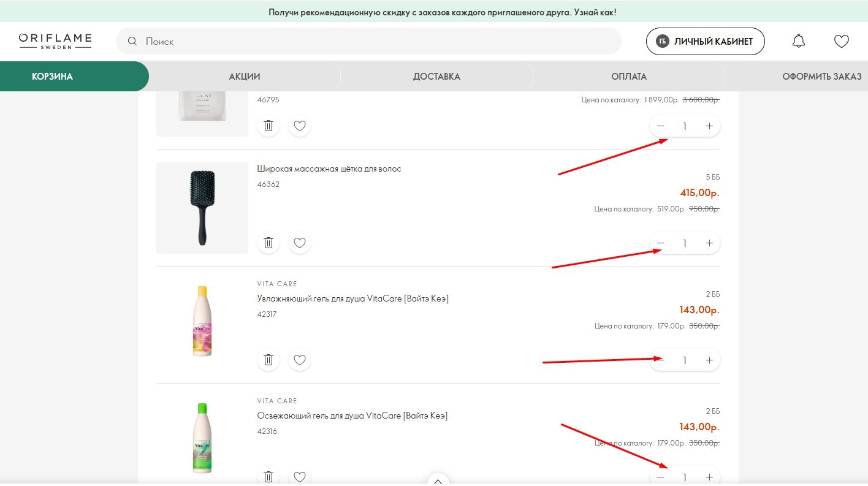Screen dimensions: 868x486
Task: Click the black hair brush thumbnail
Action: pos(202,208)
